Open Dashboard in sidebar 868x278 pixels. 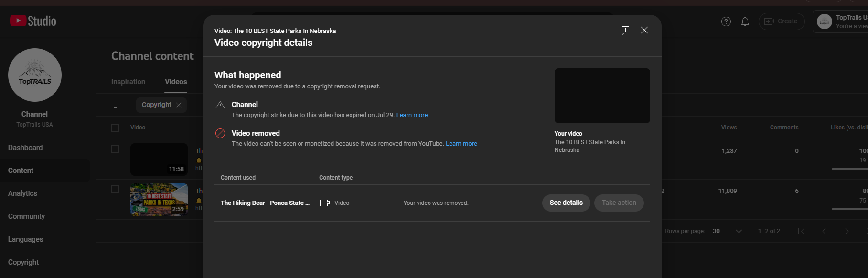[25, 148]
